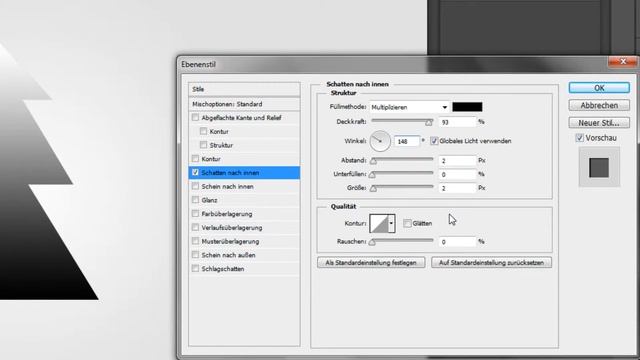Tick the Kontur sub-option under Abgeflachte Kante
This screenshot has width=640, height=360.
pyautogui.click(x=203, y=131)
